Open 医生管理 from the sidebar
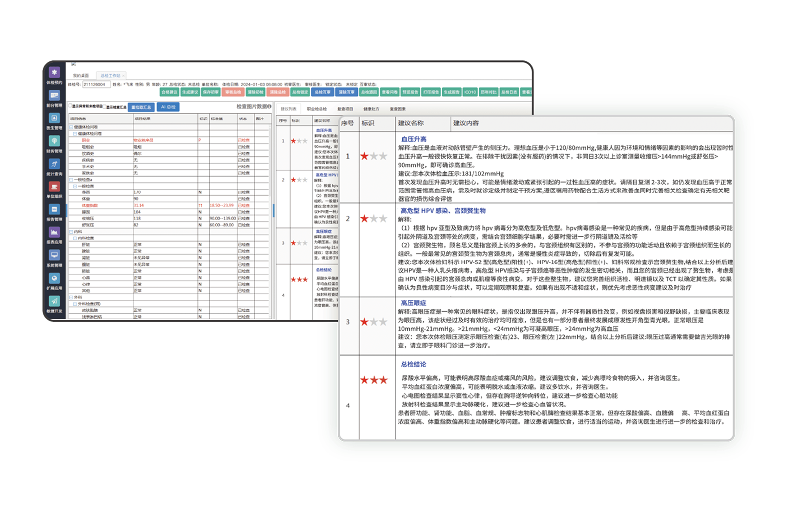This screenshot has height=520, width=812. tap(54, 119)
